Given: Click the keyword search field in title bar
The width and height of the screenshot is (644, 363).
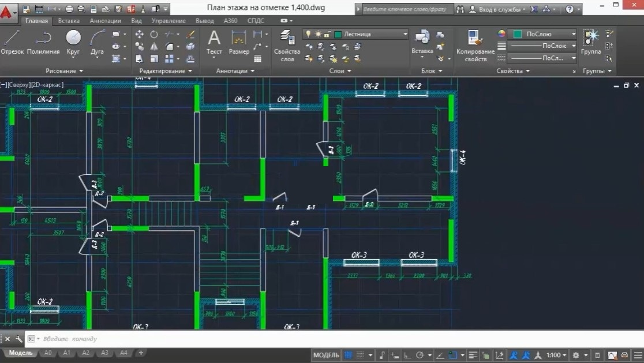Looking at the screenshot, I should (408, 9).
